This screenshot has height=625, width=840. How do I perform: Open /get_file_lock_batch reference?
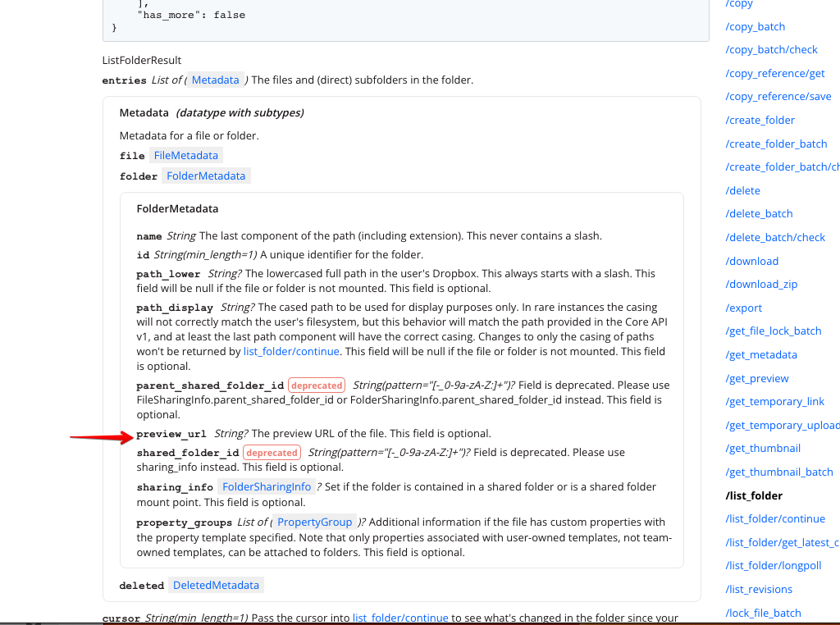773,331
